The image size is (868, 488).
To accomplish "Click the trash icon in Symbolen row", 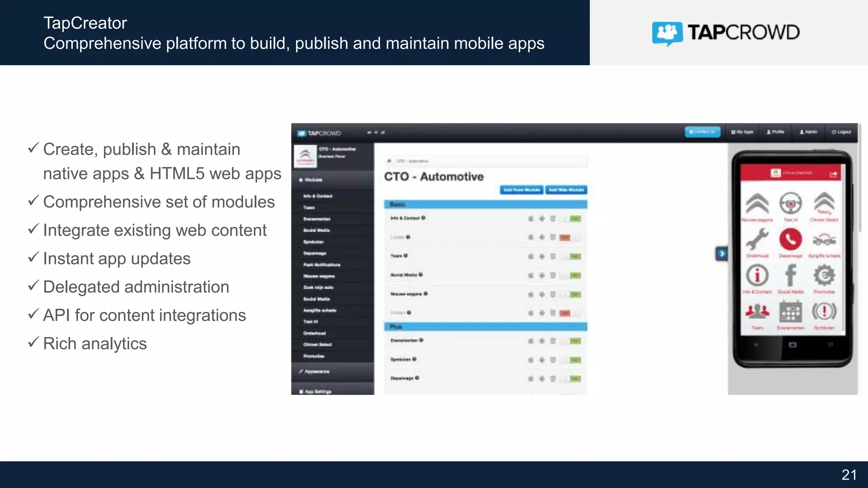I will 553,360.
